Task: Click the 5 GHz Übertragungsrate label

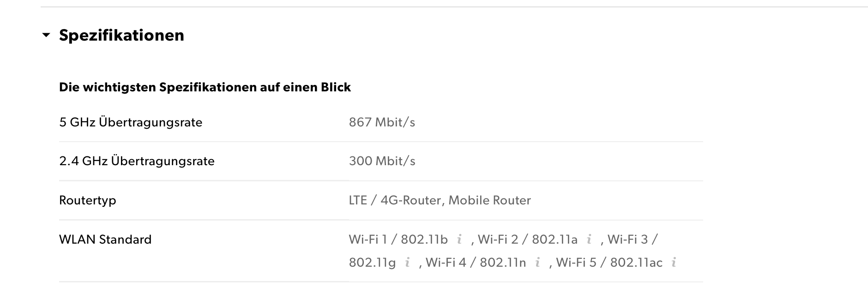Action: click(x=131, y=122)
